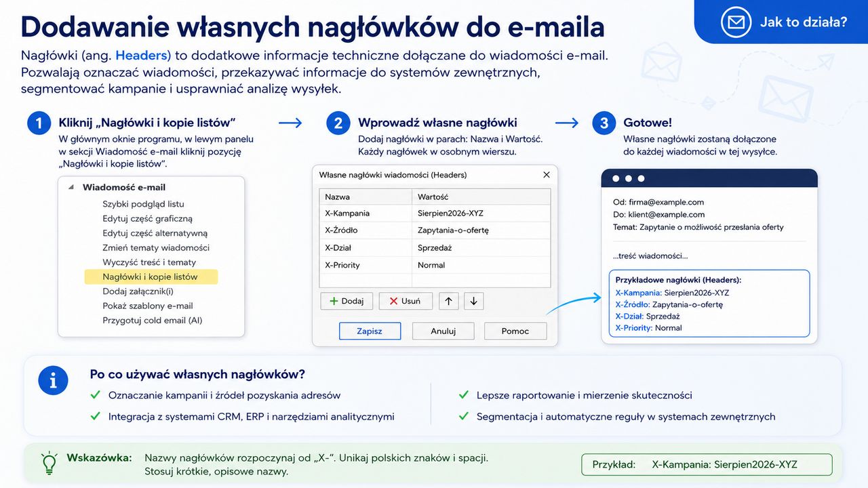Select the "Sierpien2026-XYZ" value cell in dialog table
868x488 pixels.
(x=481, y=213)
